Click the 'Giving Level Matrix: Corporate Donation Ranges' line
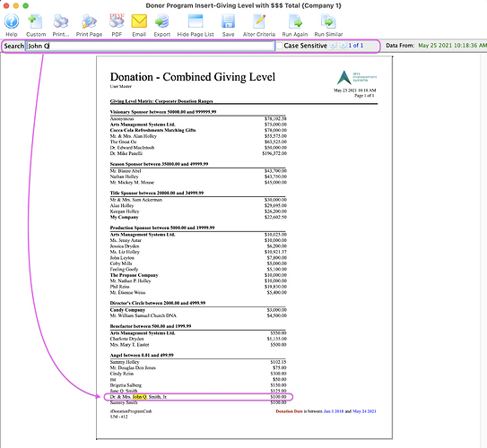 (x=161, y=101)
